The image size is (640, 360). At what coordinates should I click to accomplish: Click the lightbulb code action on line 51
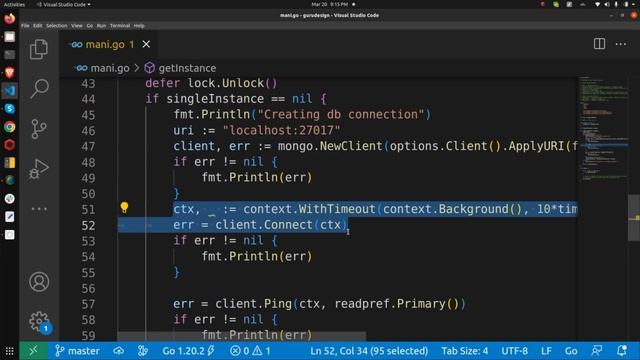click(x=124, y=208)
